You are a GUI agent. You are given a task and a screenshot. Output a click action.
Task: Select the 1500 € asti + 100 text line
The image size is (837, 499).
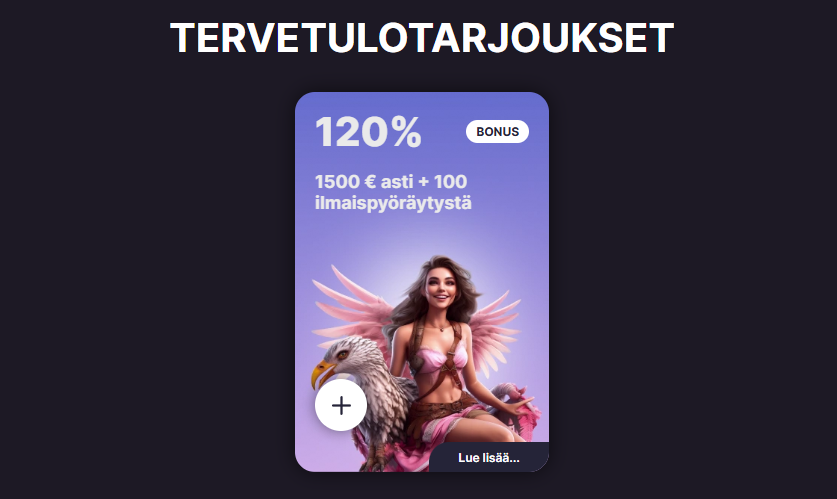point(391,181)
